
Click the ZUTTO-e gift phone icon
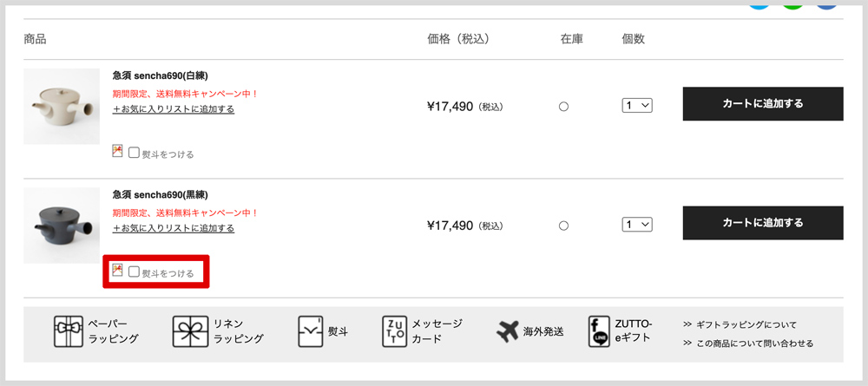pyautogui.click(x=599, y=332)
